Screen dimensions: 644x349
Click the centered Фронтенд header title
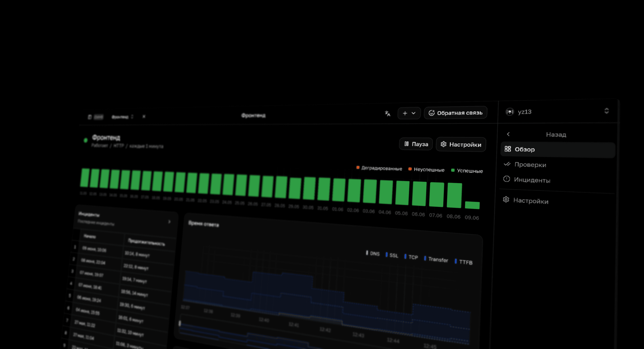click(x=253, y=116)
